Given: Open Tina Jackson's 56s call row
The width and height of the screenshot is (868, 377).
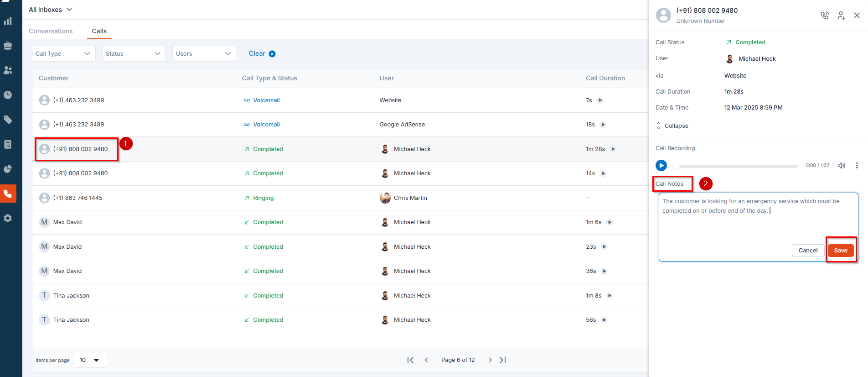Looking at the screenshot, I should pos(340,320).
